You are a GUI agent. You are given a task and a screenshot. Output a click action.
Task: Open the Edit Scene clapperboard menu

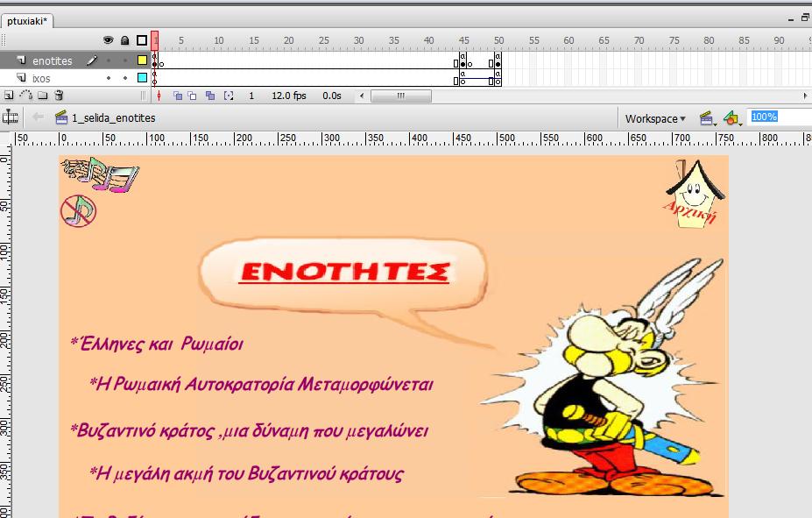click(x=708, y=118)
